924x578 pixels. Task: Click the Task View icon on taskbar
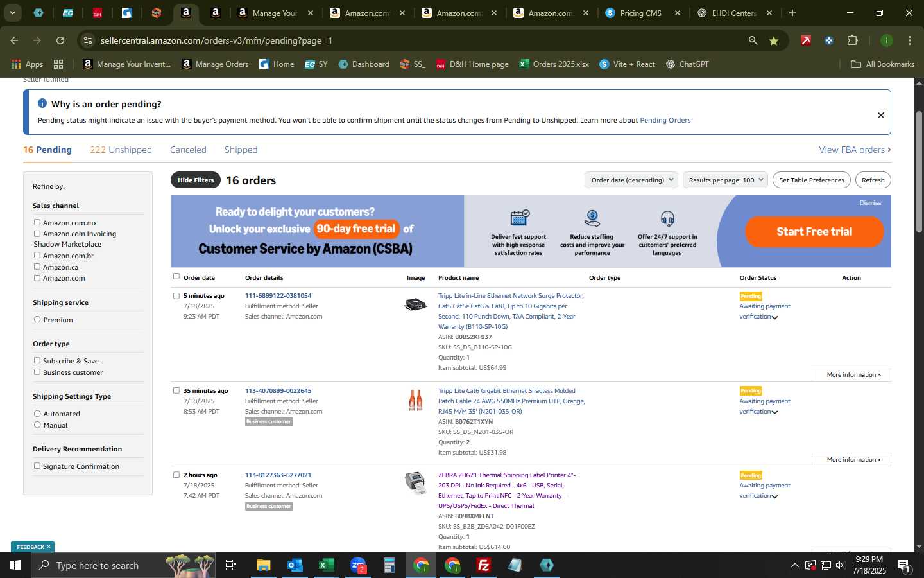tap(231, 565)
